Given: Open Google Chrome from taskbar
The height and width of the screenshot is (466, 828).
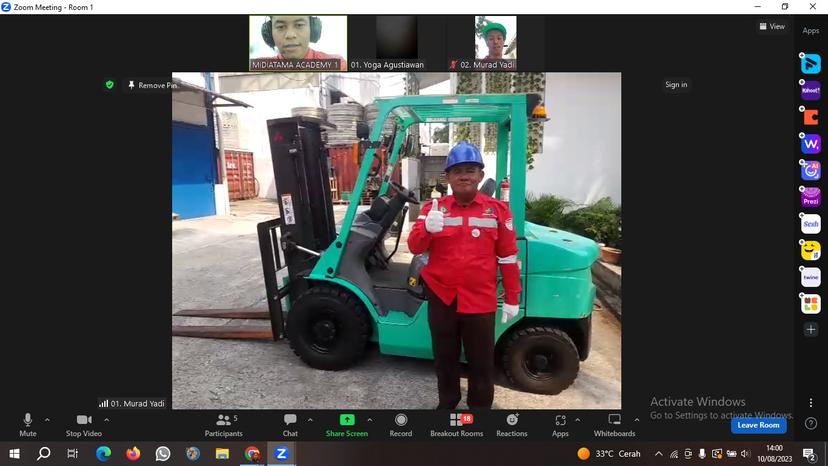Looking at the screenshot, I should pyautogui.click(x=252, y=453).
